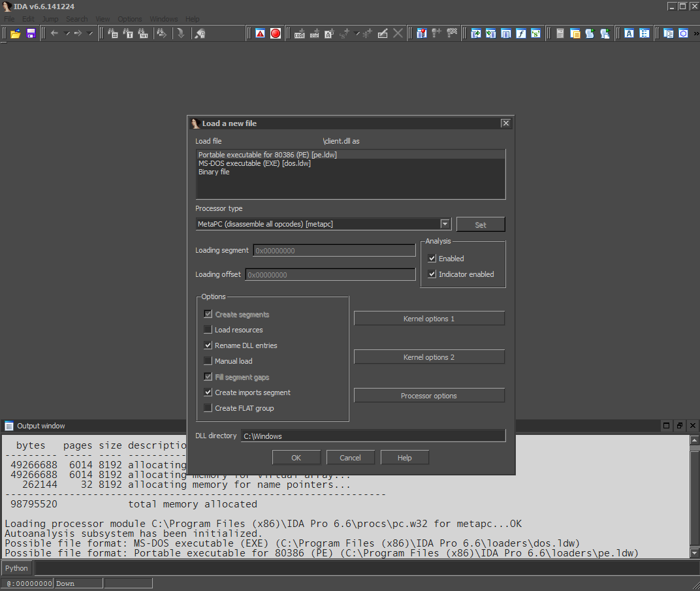The image size is (700, 591).
Task: Open the jump back history dropdown arrow
Action: coord(67,33)
